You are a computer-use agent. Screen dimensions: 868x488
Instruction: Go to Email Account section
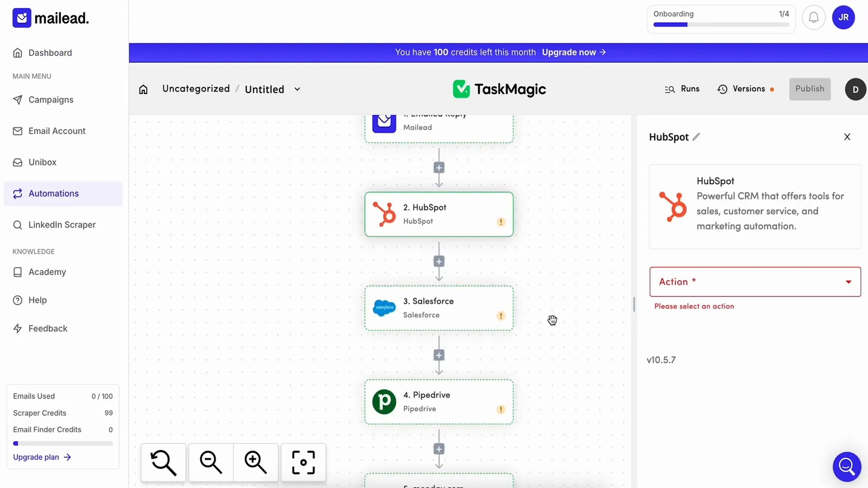pyautogui.click(x=49, y=131)
